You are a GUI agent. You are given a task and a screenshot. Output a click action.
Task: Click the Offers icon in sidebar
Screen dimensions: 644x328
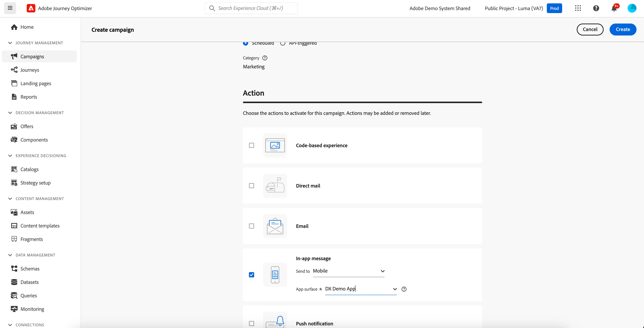pos(14,126)
